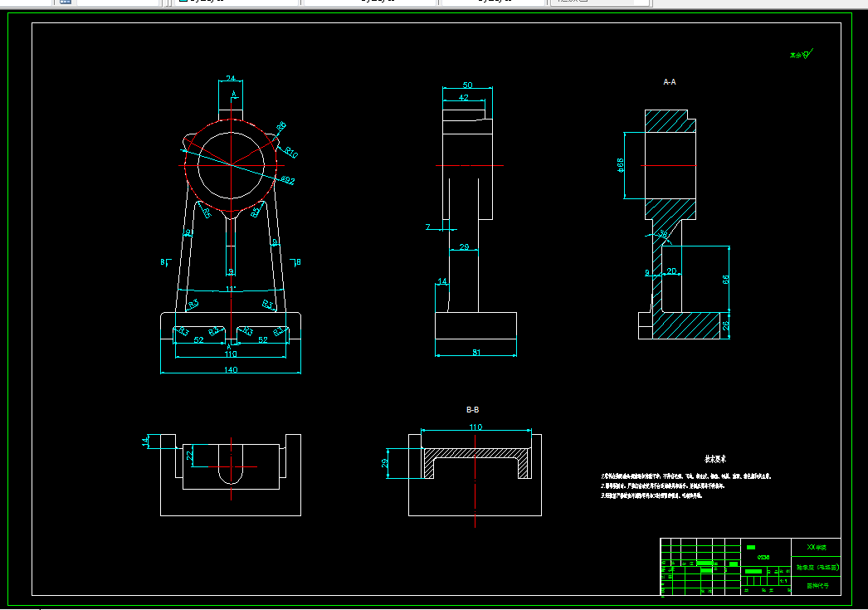Select the Φ66 bore dimension in A-A
The height and width of the screenshot is (610, 868).
pos(621,165)
